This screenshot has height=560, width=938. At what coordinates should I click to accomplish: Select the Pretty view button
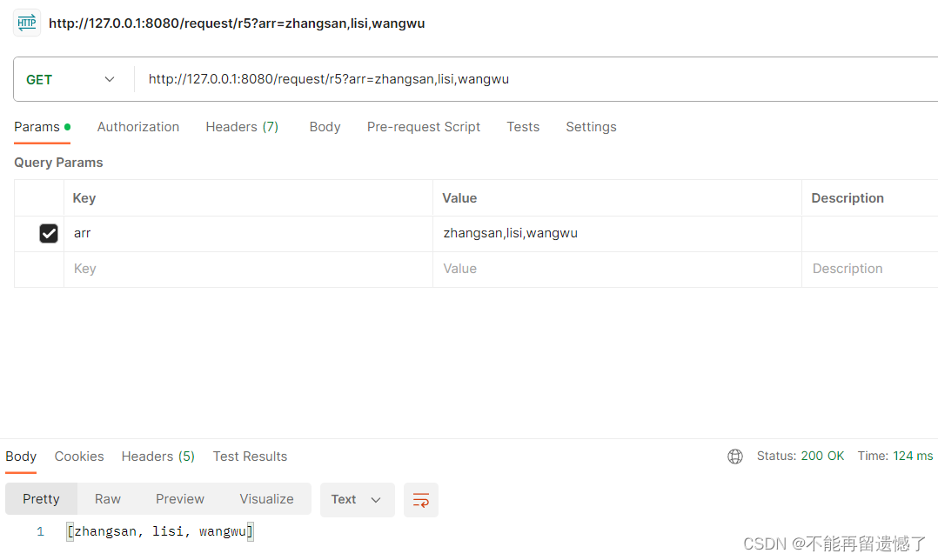tap(41, 499)
